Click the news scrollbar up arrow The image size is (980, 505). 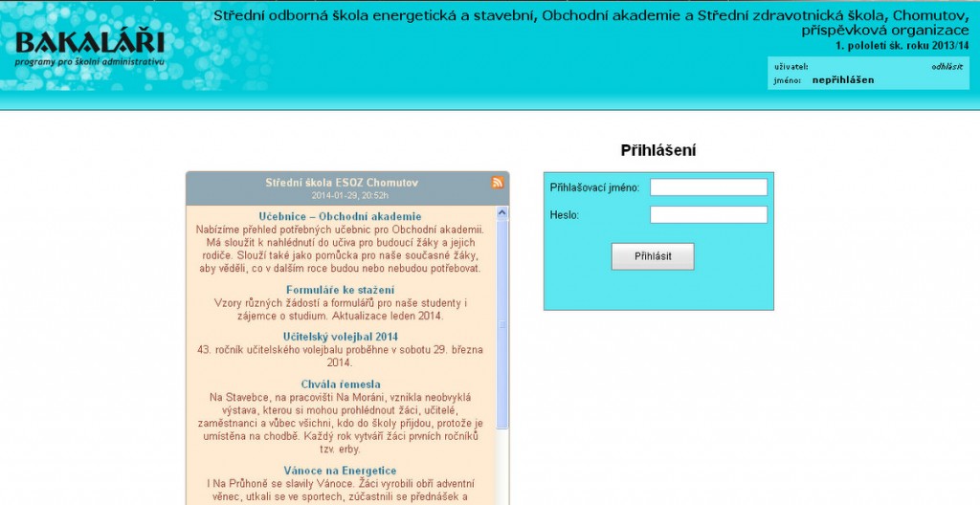[501, 213]
